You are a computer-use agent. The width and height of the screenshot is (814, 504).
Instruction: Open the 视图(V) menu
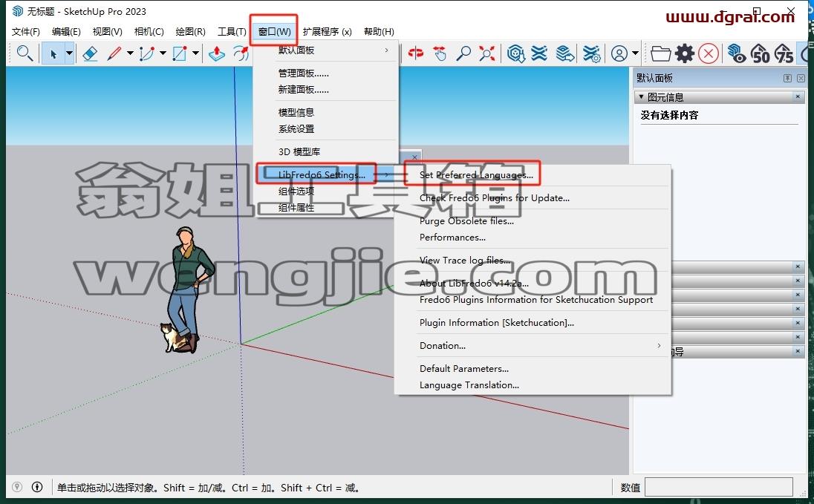[107, 32]
